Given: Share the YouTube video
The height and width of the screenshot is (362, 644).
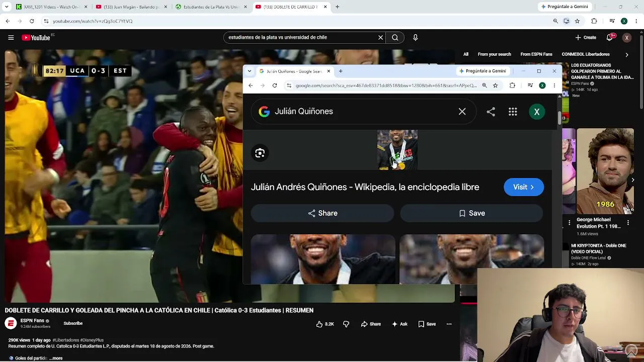Looking at the screenshot, I should click(371, 324).
